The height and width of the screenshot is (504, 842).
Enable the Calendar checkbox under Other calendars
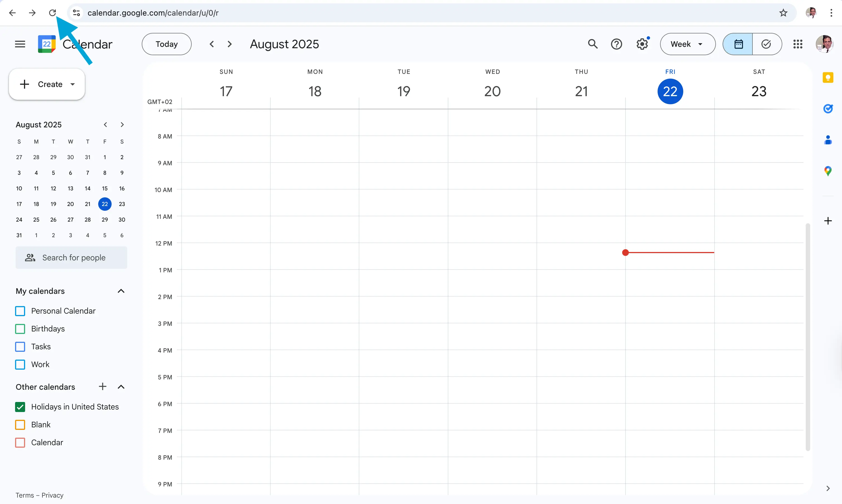pyautogui.click(x=20, y=442)
